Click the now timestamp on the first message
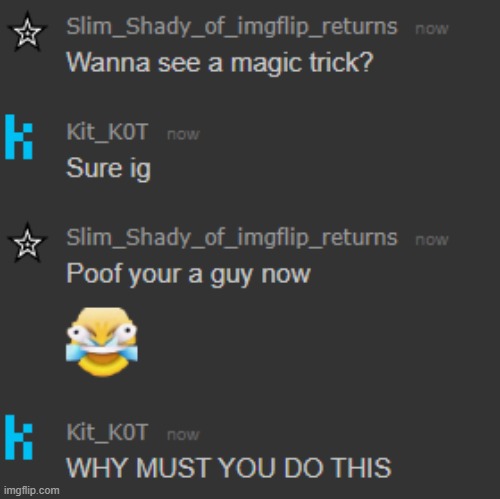 click(432, 29)
